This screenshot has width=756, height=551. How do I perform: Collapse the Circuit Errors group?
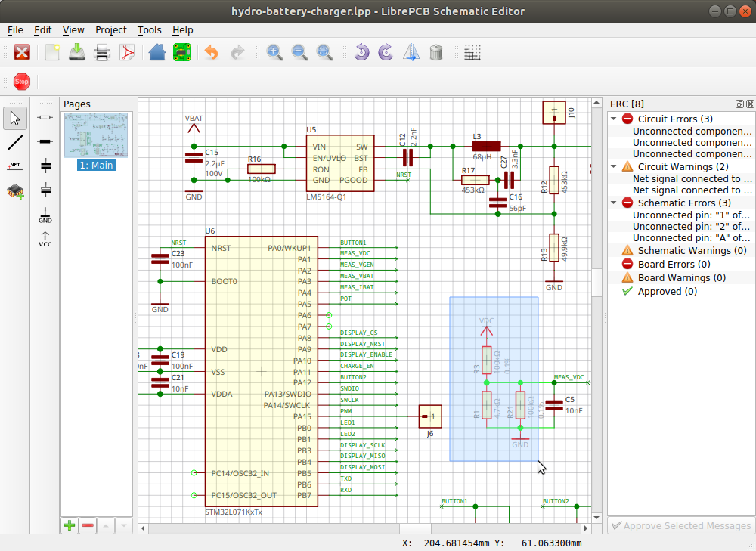(x=614, y=119)
